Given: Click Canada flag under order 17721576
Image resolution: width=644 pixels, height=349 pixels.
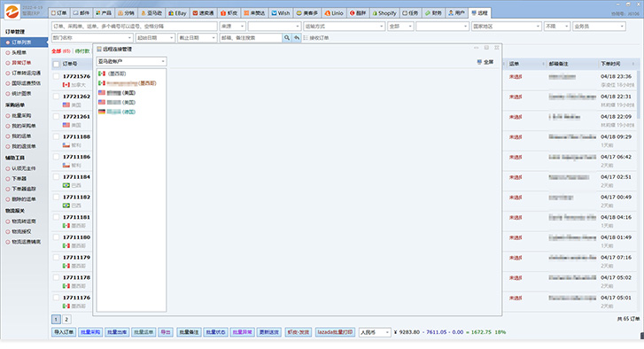Looking at the screenshot, I should (66, 84).
